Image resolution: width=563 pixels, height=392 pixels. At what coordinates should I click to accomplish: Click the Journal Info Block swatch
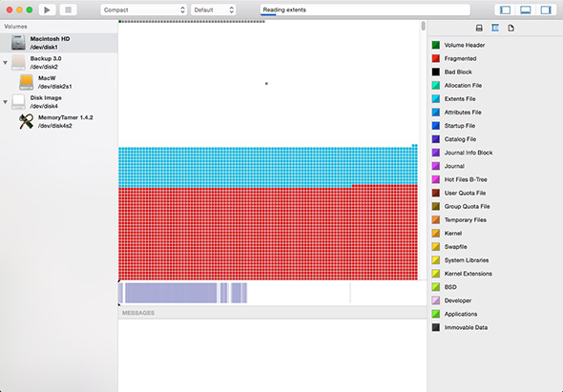pos(435,153)
